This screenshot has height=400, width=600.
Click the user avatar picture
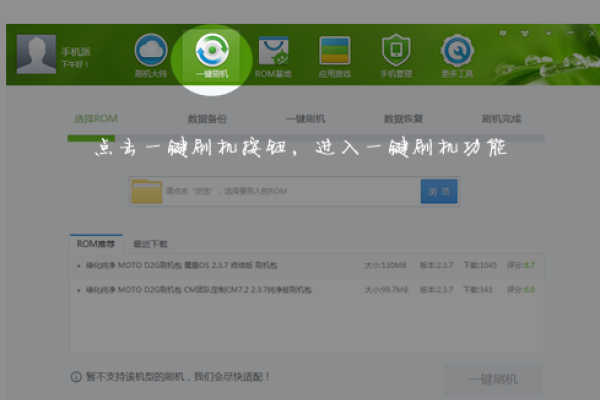coord(36,54)
